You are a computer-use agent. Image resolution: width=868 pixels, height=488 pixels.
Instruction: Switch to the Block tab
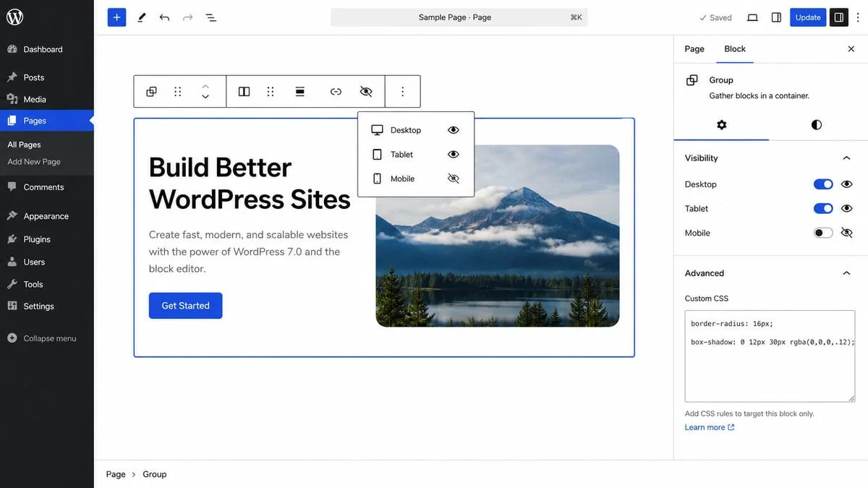tap(735, 49)
